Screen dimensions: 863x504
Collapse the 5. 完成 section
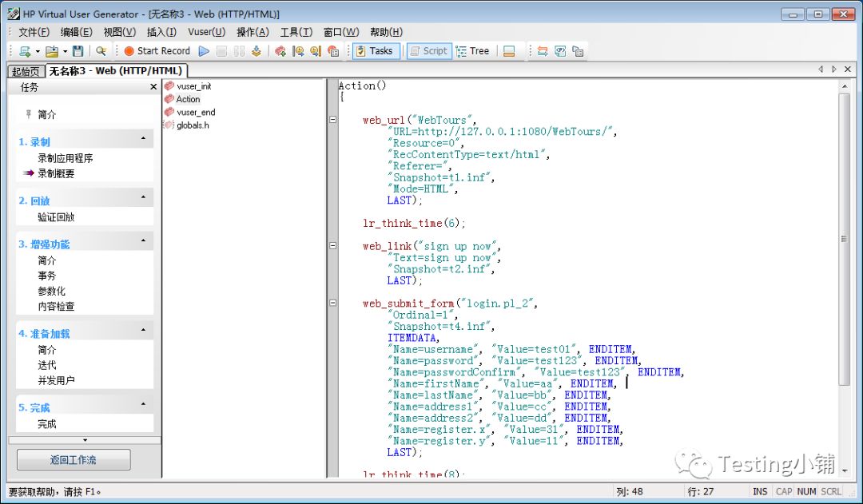tap(144, 404)
